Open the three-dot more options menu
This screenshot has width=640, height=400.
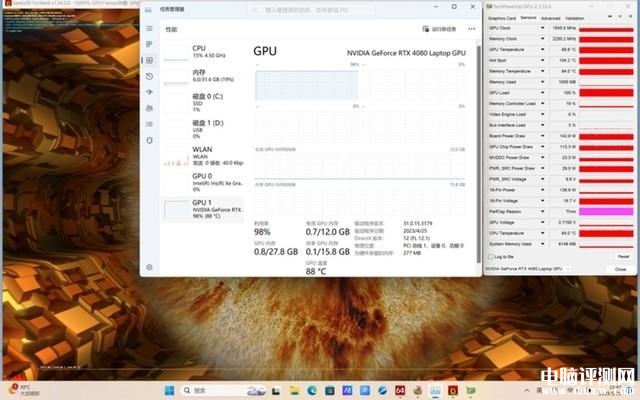471,29
